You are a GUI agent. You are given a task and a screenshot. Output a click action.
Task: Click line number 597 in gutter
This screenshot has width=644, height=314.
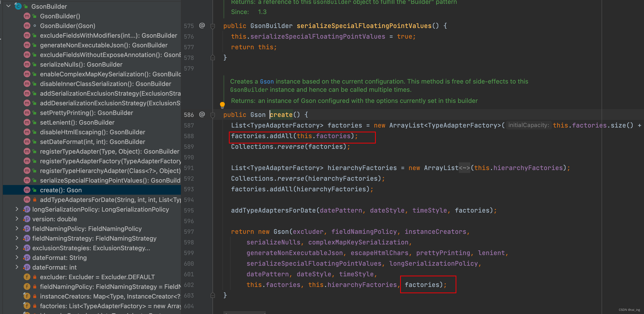click(x=189, y=232)
